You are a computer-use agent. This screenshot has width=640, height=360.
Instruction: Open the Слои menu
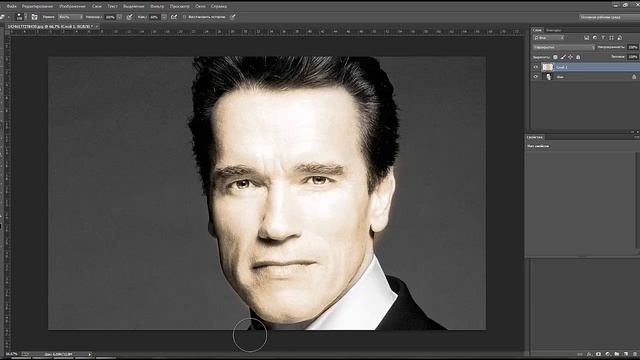pyautogui.click(x=97, y=7)
